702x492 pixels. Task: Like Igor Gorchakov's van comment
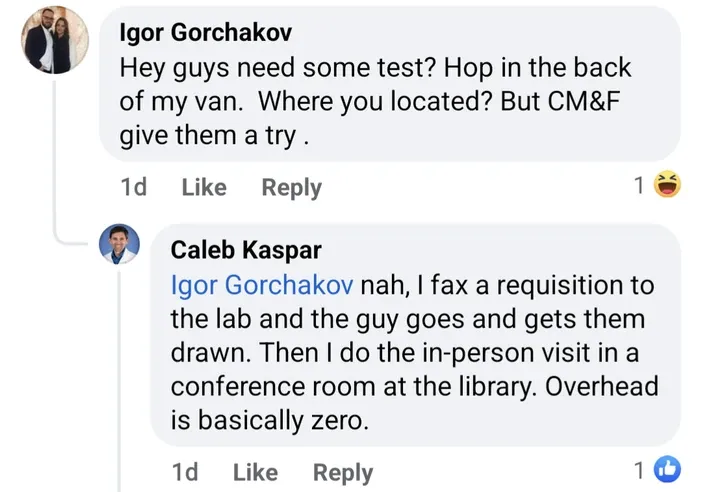tap(204, 187)
